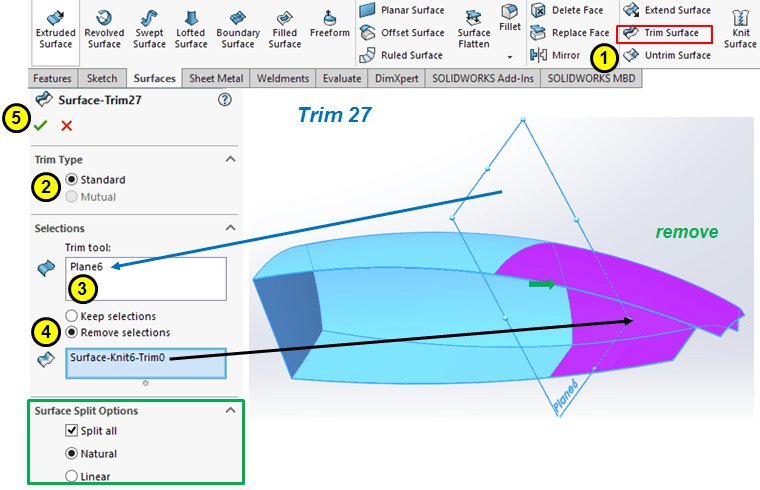The height and width of the screenshot is (490, 760).
Task: Select the Linear split option
Action: [x=71, y=476]
